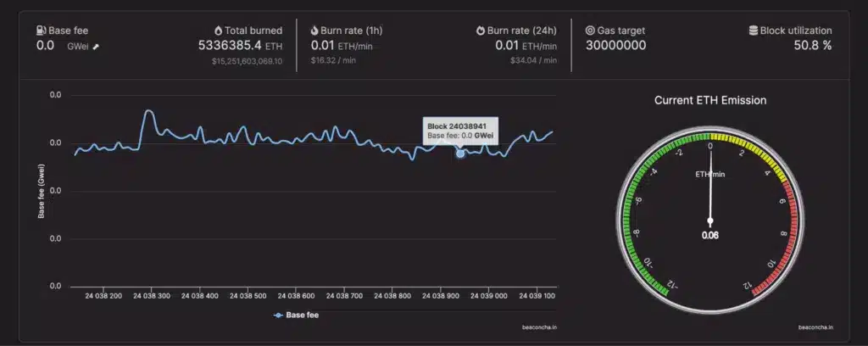Click the $15,251,603,069.10 burned USD amount
Screen dimensions: 868x346
(247, 61)
